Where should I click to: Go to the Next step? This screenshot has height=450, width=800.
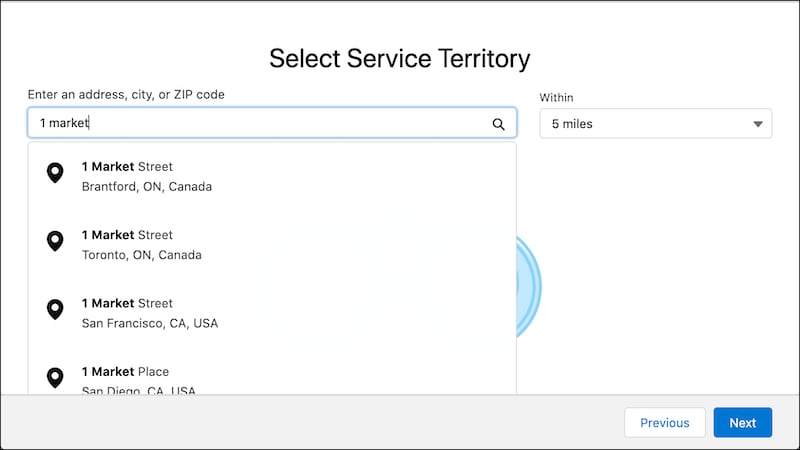[742, 422]
